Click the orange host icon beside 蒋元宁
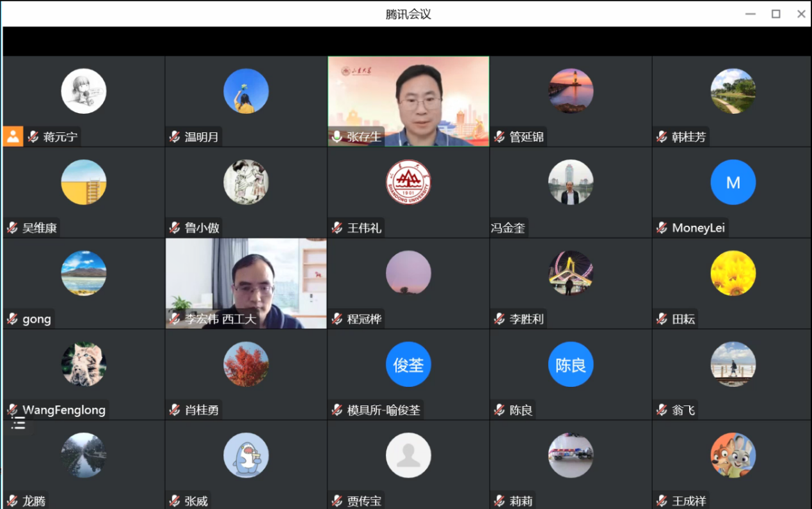Screen dimensions: 812x509 click(13, 136)
